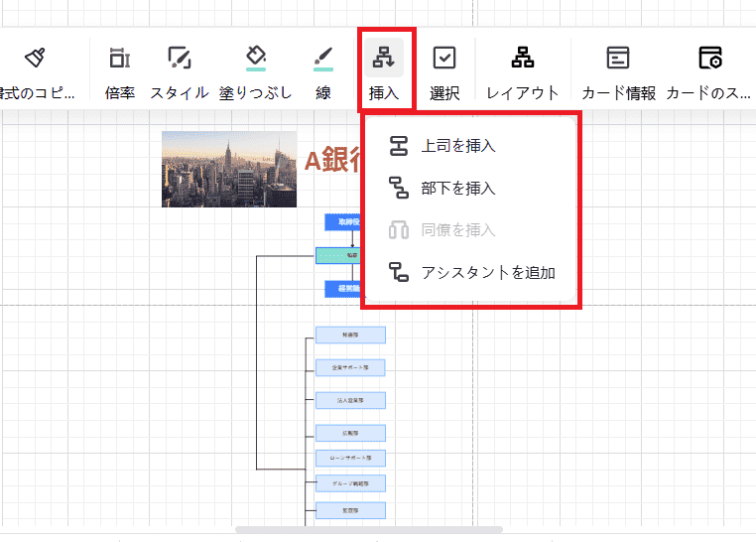Select the city skyline image on canvas
This screenshot has width=756, height=542.
coord(229,170)
